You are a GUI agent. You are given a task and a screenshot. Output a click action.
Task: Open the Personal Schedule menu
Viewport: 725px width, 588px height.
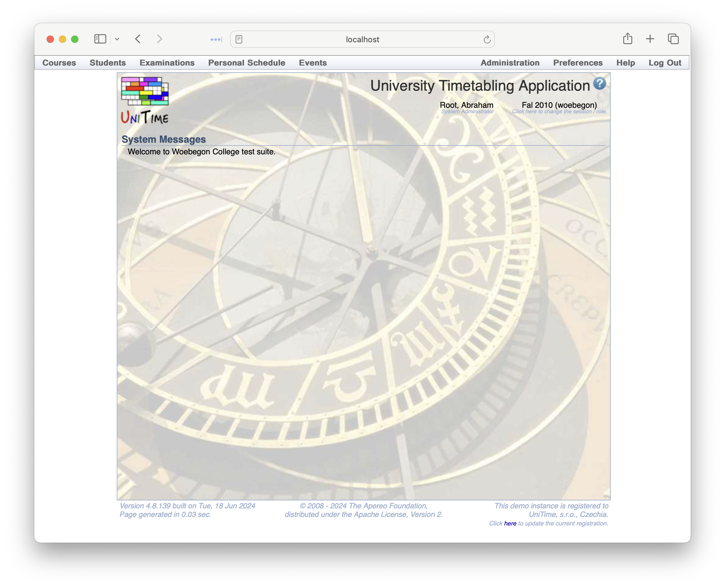[246, 62]
